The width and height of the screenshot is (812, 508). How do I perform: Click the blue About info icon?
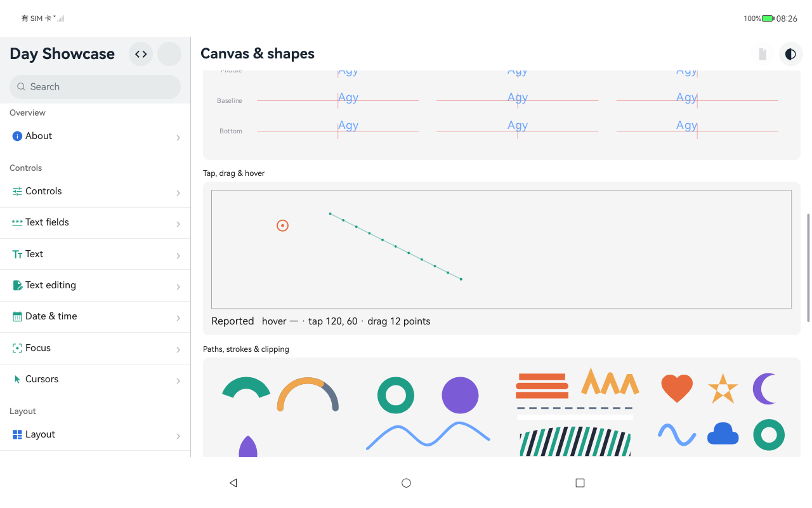[17, 136]
